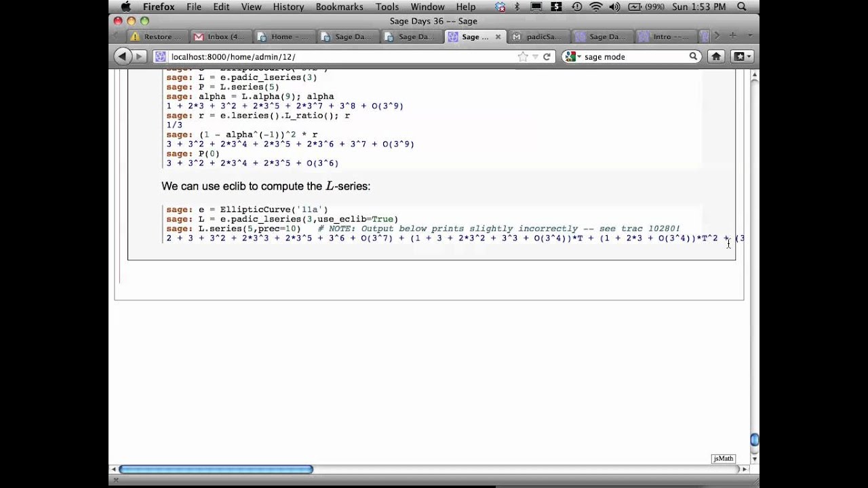Open the bookmarks toolbar button
868x488 pixels.
coord(743,57)
